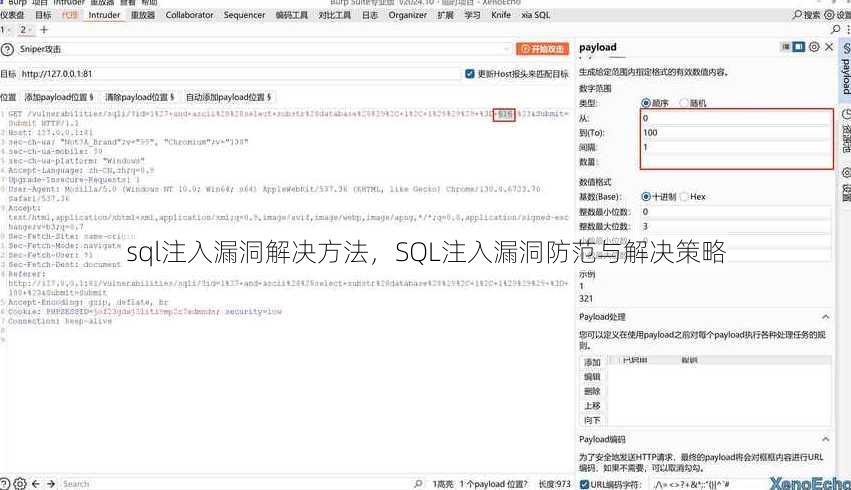Toggle the 更新Host报头来匹配目标 checkbox

coord(470,74)
